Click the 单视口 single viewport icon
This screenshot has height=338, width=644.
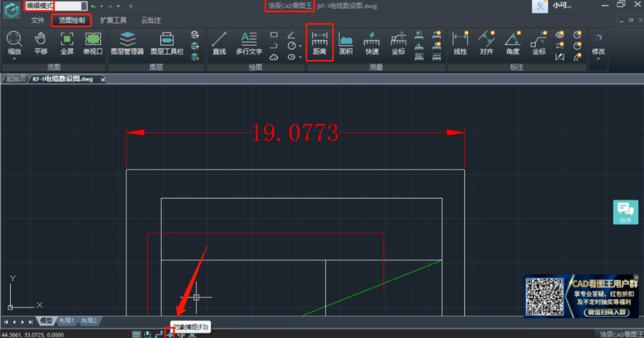93,43
